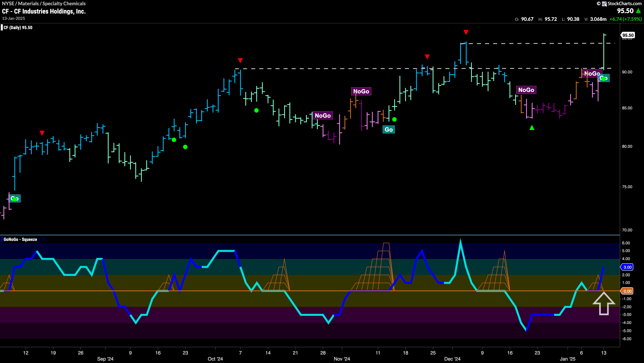Click the August Go label at far left
Screen dimensions: 644x363
click(15, 199)
